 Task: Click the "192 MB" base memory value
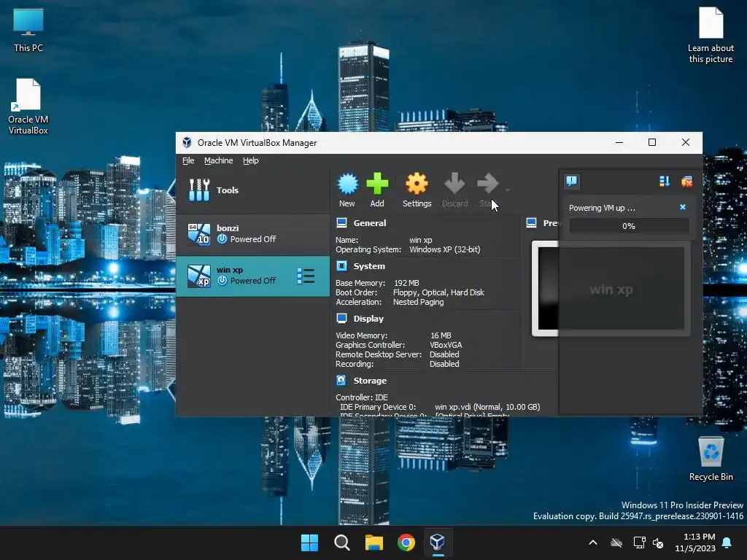pos(406,283)
